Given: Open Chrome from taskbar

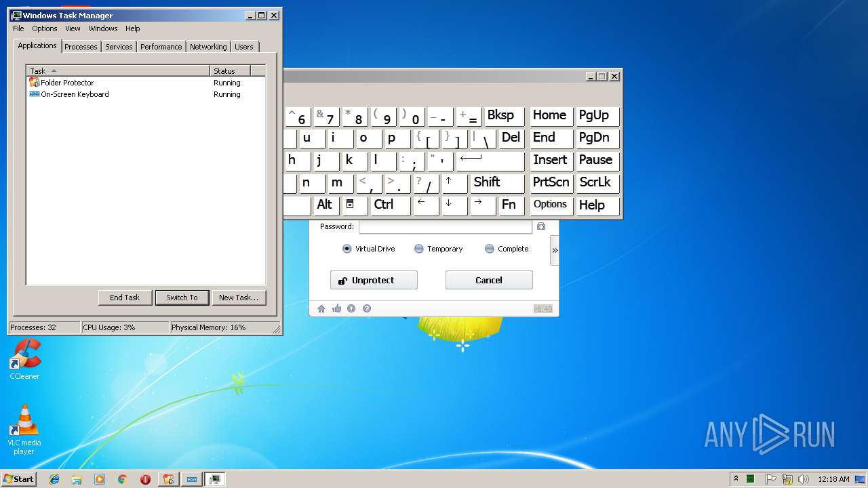Looking at the screenshot, I should click(x=123, y=479).
